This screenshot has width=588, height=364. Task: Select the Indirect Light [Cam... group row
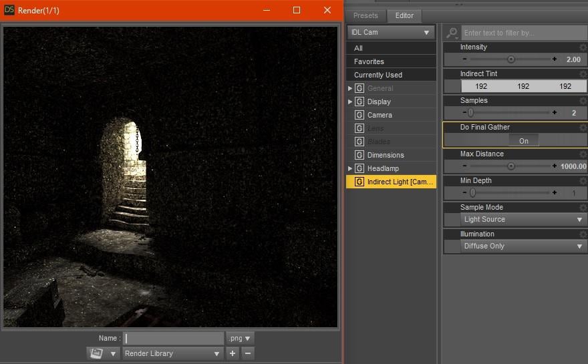coord(391,182)
